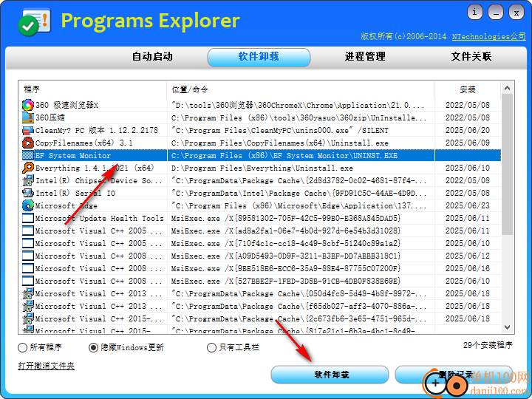
Task: Click the 2025/06/23 install date cell
Action: 468,205
